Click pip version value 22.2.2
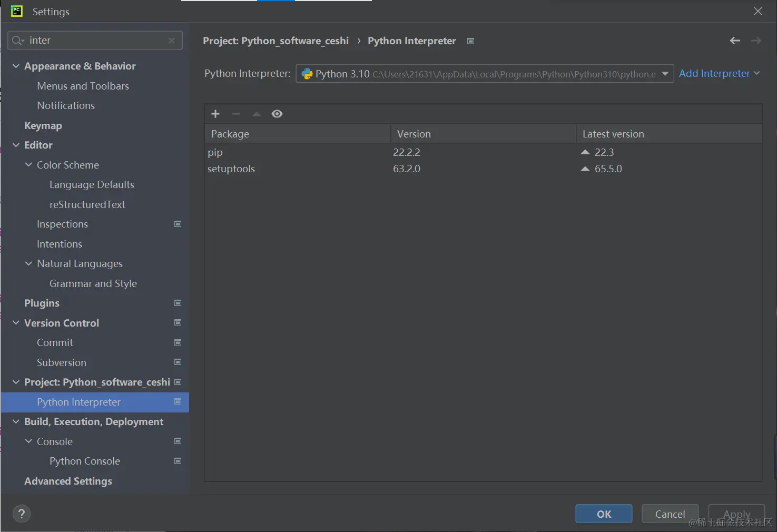Image resolution: width=777 pixels, height=532 pixels. [407, 152]
